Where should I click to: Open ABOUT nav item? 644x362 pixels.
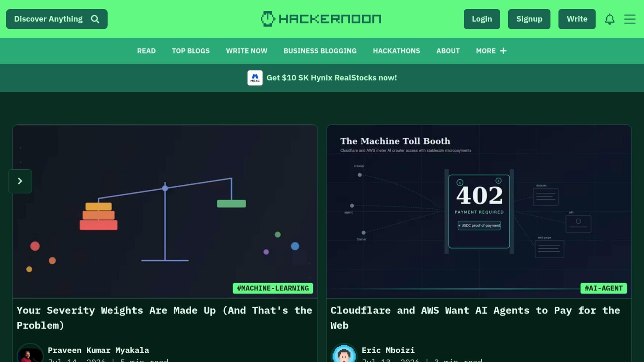448,51
